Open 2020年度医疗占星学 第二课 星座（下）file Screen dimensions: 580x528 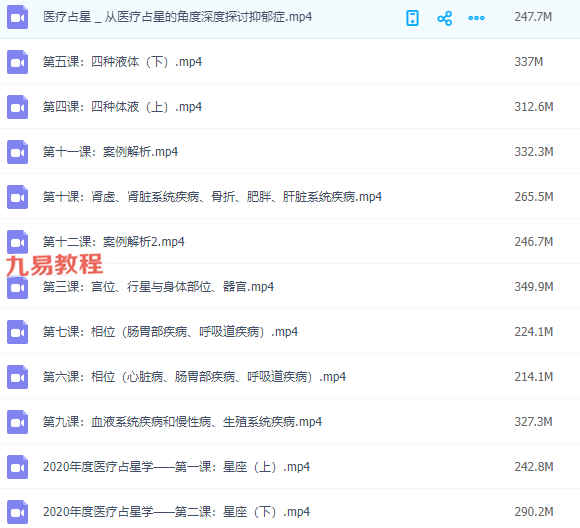(x=176, y=512)
